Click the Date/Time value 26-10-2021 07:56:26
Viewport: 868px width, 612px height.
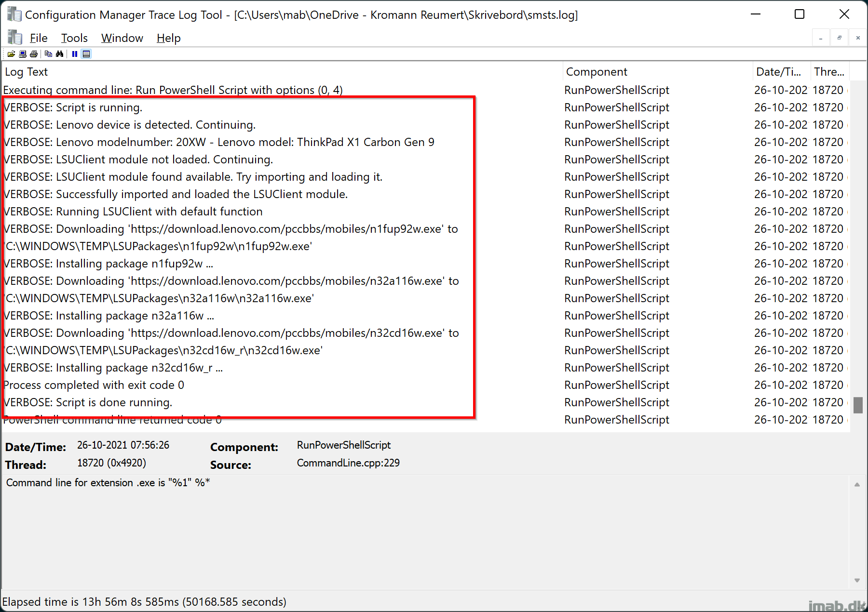123,445
